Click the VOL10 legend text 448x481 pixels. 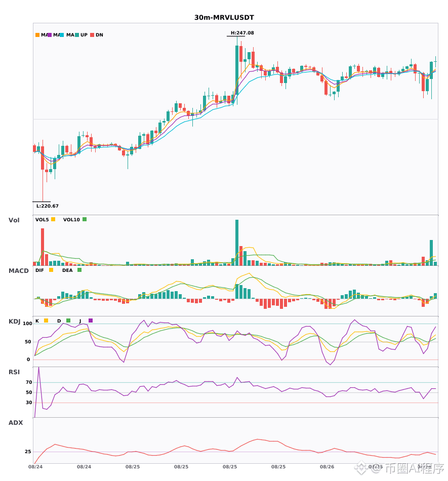71,220
